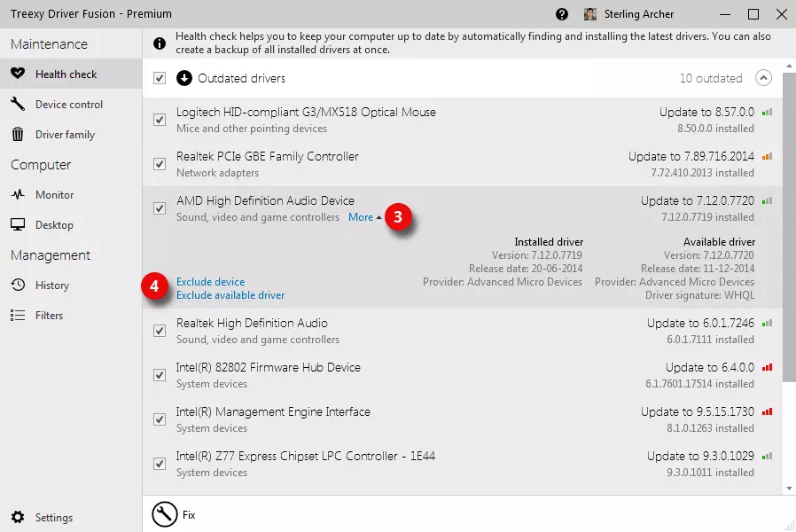Select the Logitech HID-compliant G3/MX518 Optical Mouse row

[x=463, y=120]
